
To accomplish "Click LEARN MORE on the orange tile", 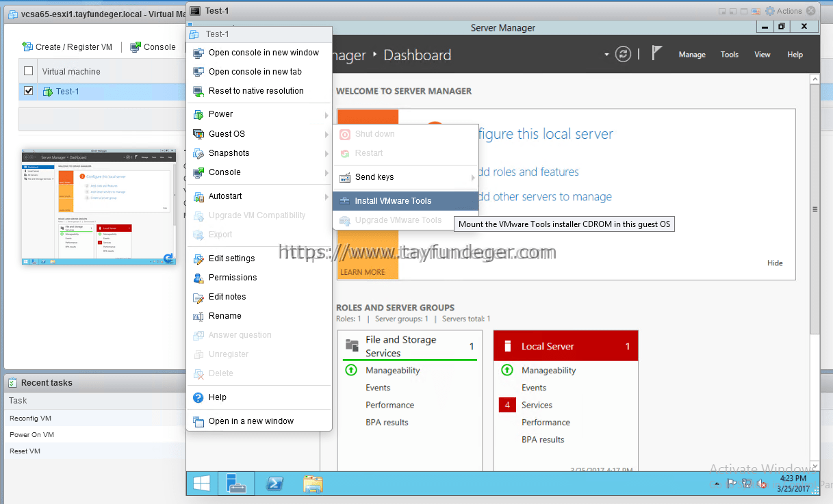I will (x=363, y=272).
